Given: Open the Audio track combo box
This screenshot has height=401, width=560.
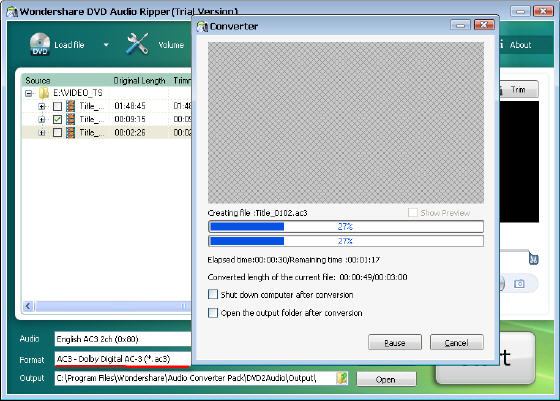Looking at the screenshot, I should (123, 339).
